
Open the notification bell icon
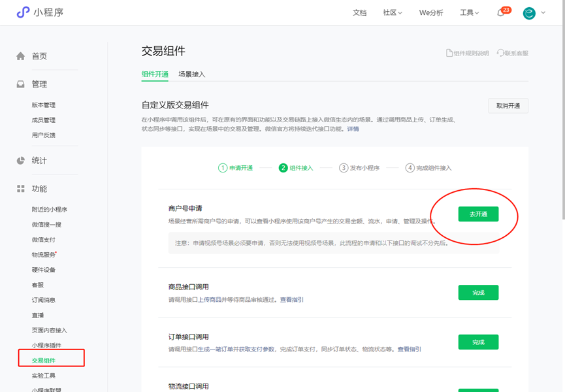coord(501,13)
